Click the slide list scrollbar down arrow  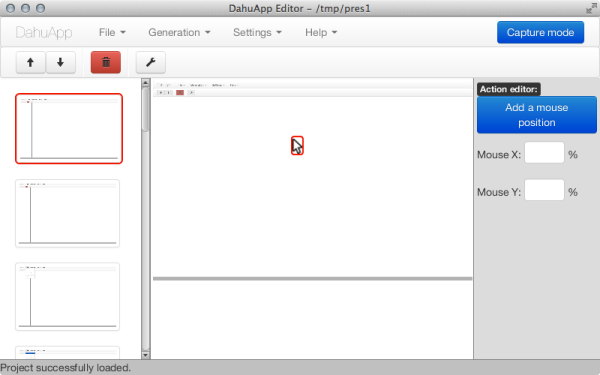145,355
